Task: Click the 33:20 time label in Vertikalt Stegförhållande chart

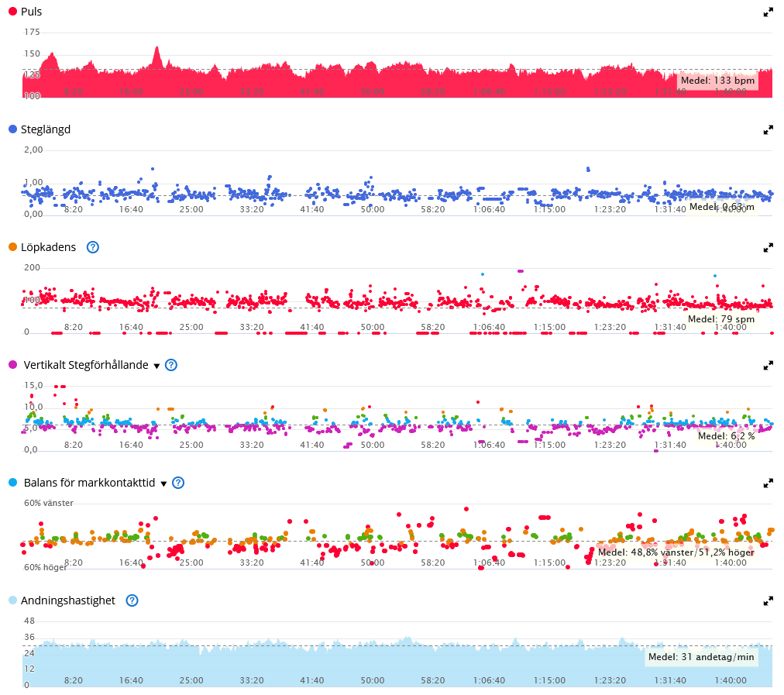Action: [252, 445]
